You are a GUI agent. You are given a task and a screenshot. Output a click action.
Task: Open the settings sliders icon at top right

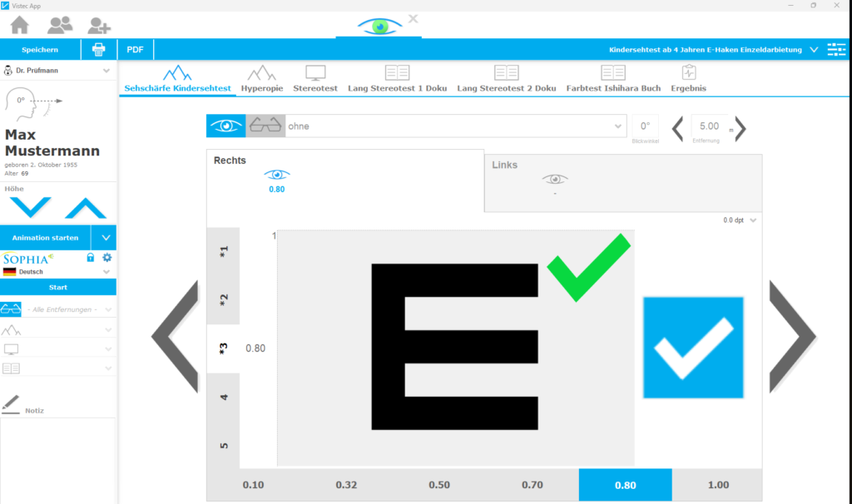click(x=836, y=49)
